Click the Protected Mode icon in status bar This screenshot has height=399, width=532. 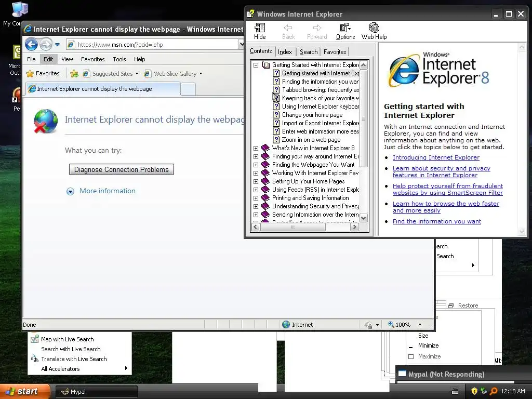coord(368,325)
